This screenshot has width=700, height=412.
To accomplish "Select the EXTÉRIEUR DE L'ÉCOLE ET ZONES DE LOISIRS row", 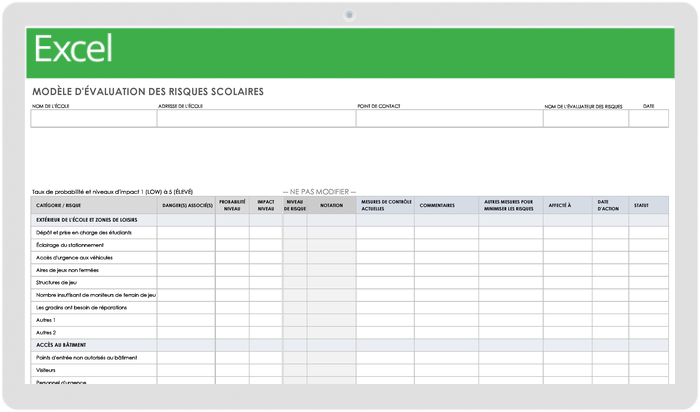I will point(350,220).
